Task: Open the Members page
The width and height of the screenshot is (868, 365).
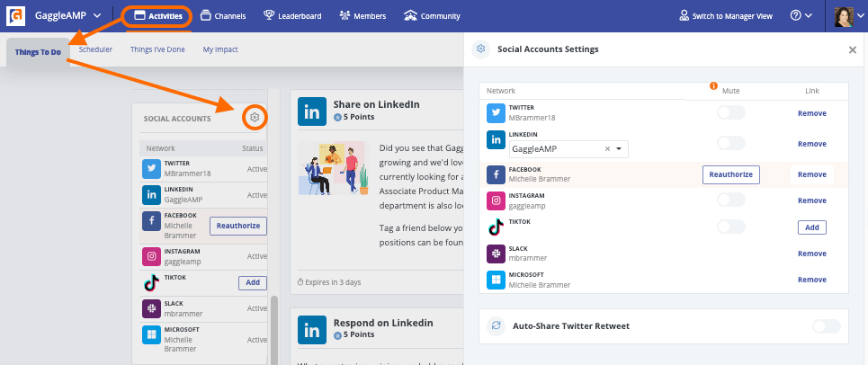Action: (x=362, y=16)
